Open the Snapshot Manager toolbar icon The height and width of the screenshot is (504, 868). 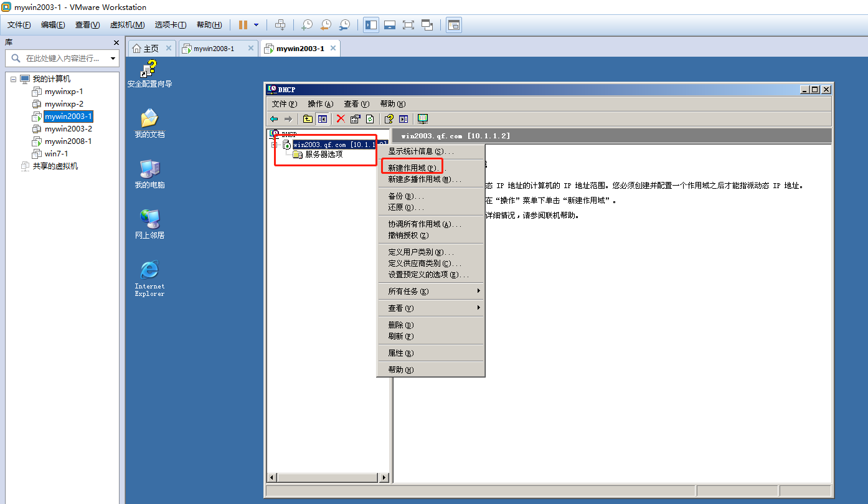[344, 25]
